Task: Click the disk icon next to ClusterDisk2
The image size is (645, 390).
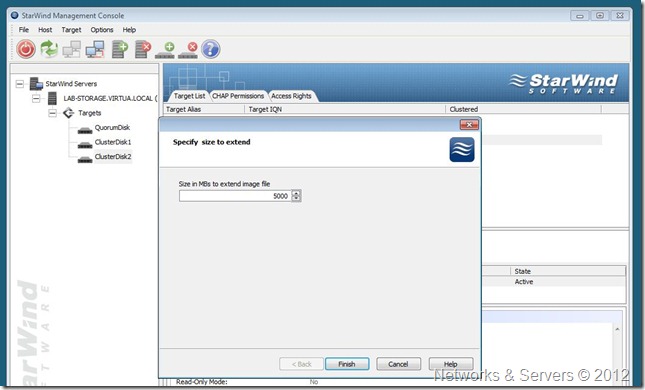Action: 85,159
